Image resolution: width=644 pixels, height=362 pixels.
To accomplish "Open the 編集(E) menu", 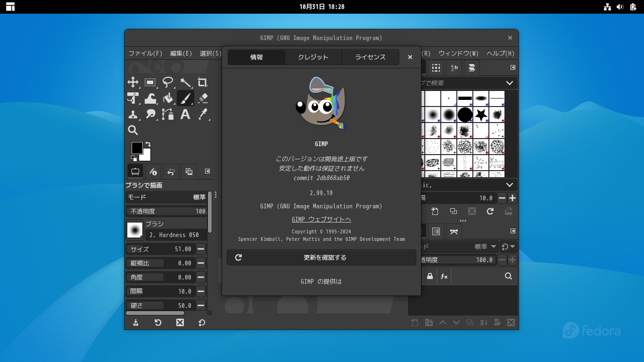I will [x=181, y=53].
